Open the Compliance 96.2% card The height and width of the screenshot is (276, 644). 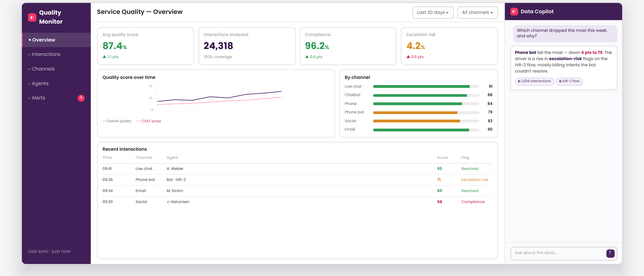point(348,46)
